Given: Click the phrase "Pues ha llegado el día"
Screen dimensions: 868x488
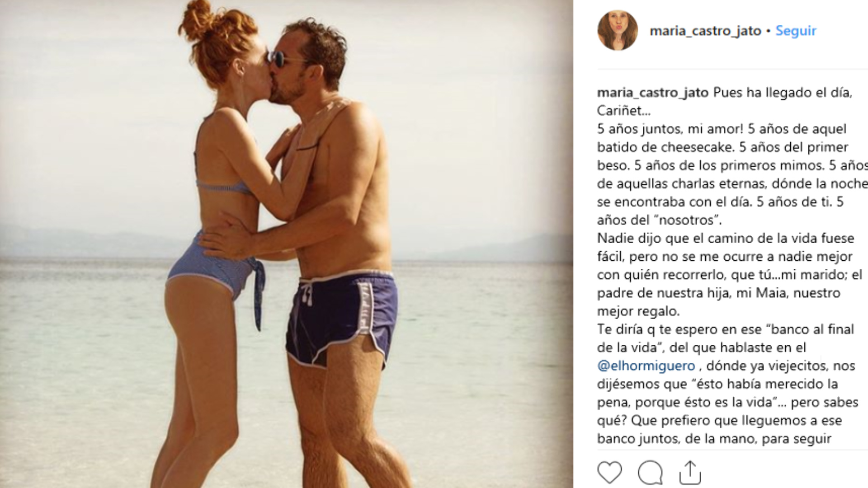Looking at the screenshot, I should point(783,93).
